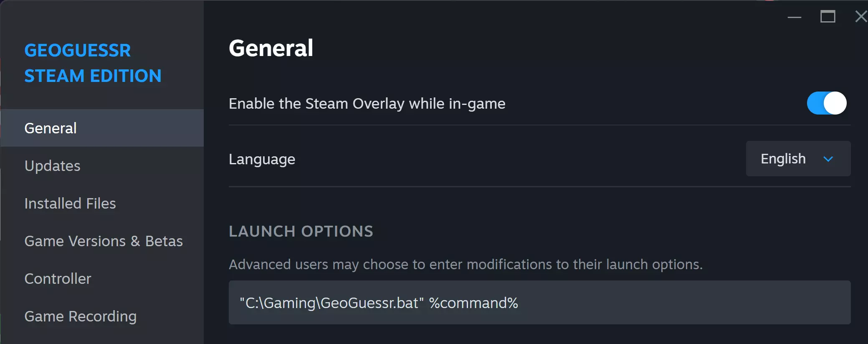
Task: Toggle the Steam Overlay in-game switch
Action: click(x=826, y=103)
